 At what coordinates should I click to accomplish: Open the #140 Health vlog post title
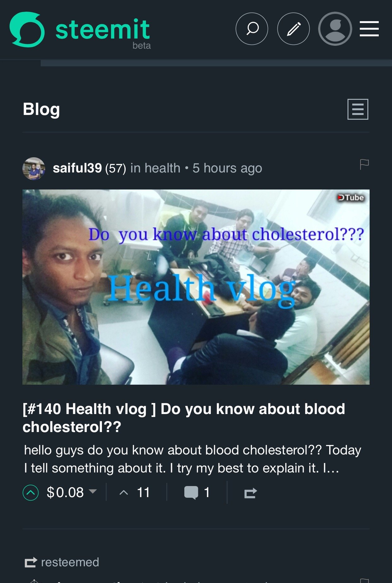tap(184, 418)
